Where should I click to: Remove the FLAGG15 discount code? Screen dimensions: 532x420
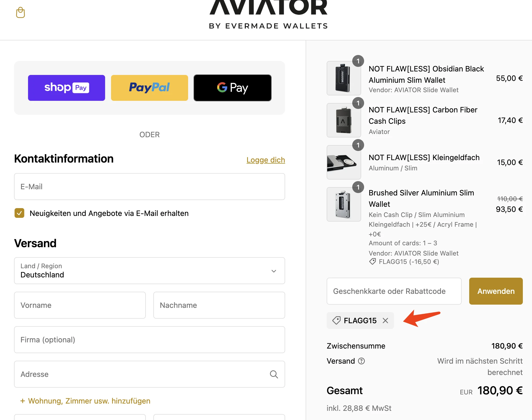385,320
